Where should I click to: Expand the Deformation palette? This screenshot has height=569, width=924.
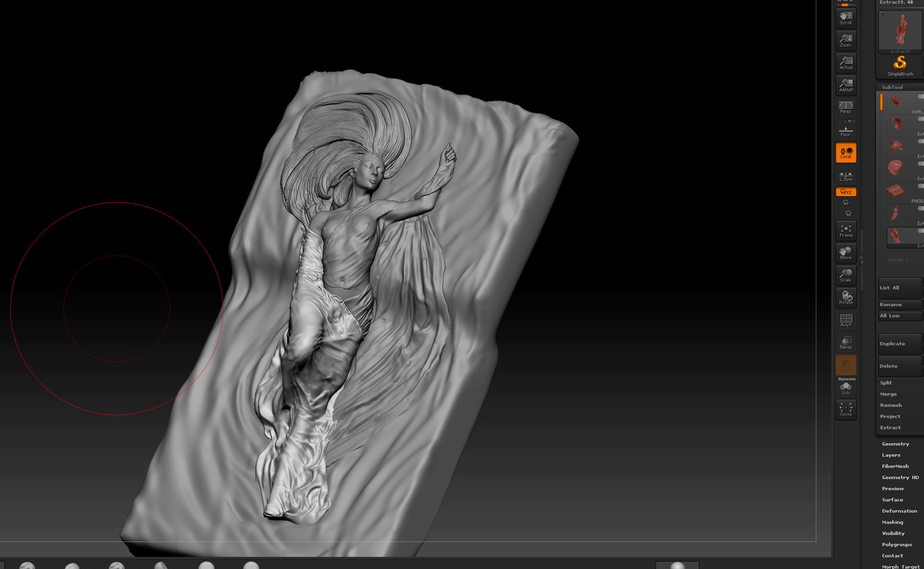(899, 511)
